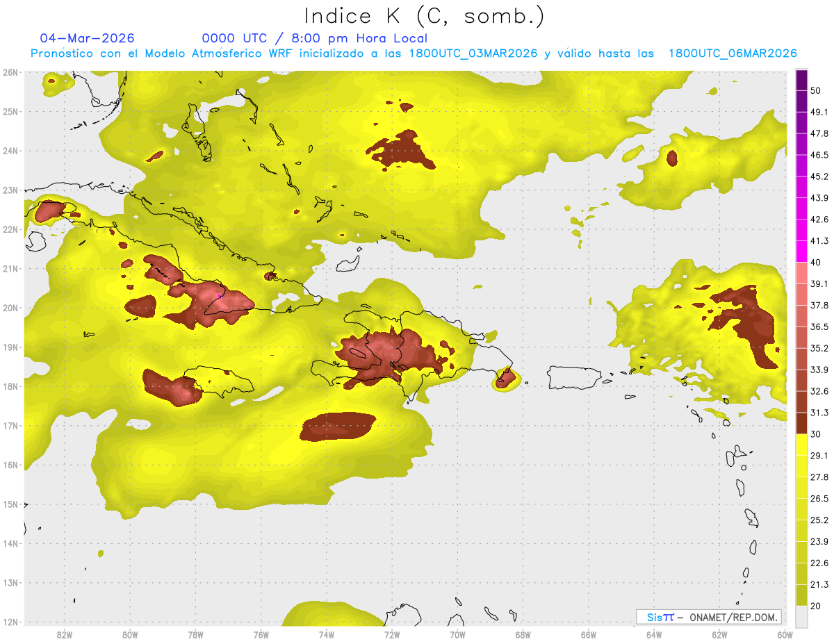Click the color scale value "25.2"
Viewport: 834px width, 644px height.
(819, 520)
